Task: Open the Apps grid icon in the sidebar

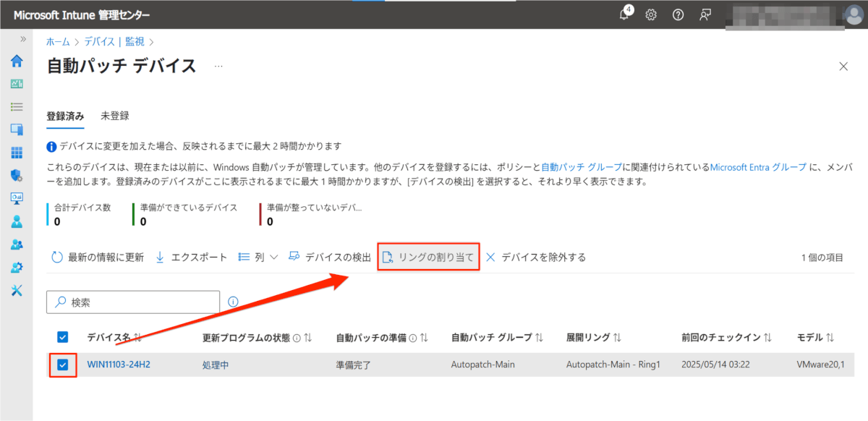Action: [17, 153]
